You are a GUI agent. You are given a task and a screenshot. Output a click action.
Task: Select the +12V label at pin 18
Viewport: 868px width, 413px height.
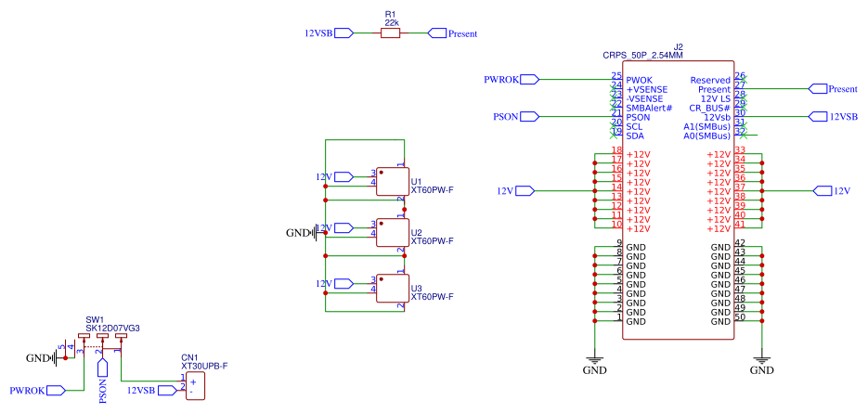[x=639, y=154]
